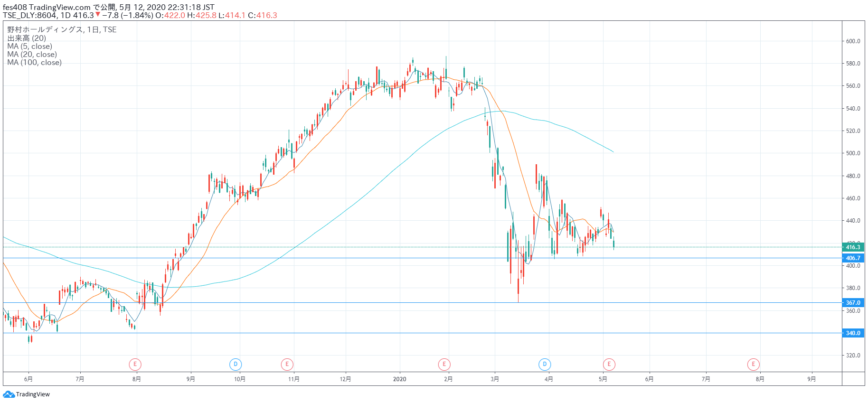Select the MA (100, close) indicator label
Viewport: 868px width, 403px height.
pos(34,63)
